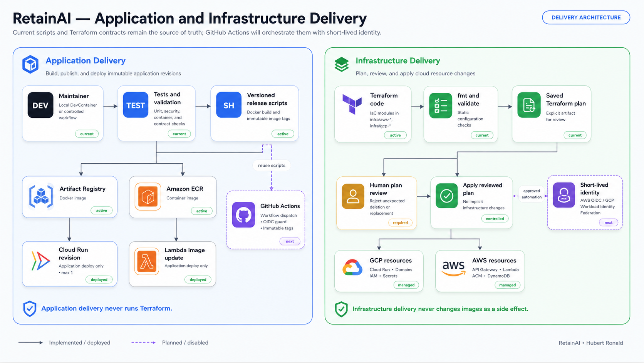Click the Apply reviewed plan checkmark icon

pos(447,196)
